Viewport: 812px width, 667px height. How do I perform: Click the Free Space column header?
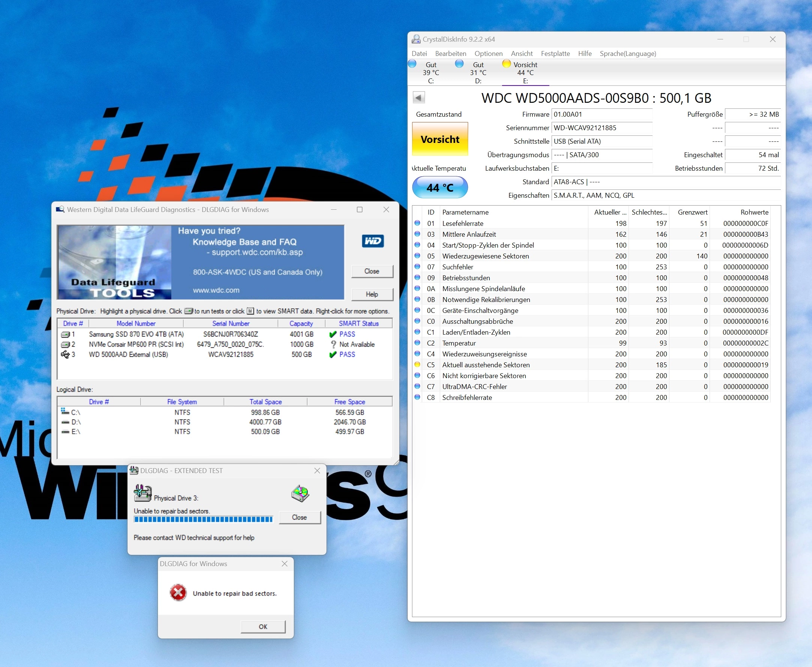350,402
